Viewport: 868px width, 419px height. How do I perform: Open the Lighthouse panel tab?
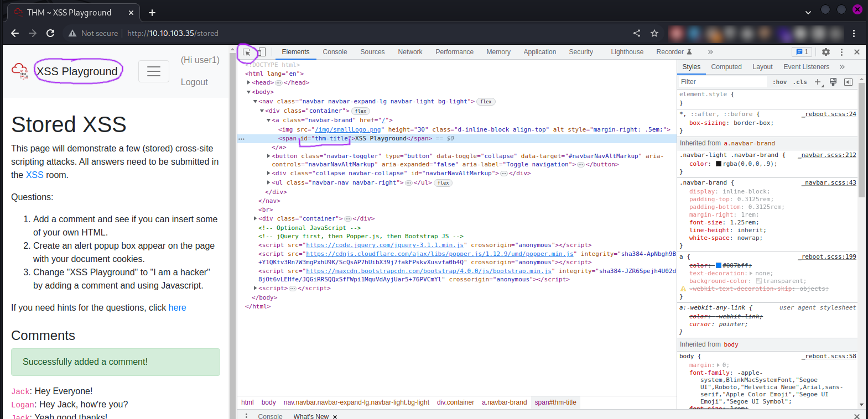tap(627, 52)
